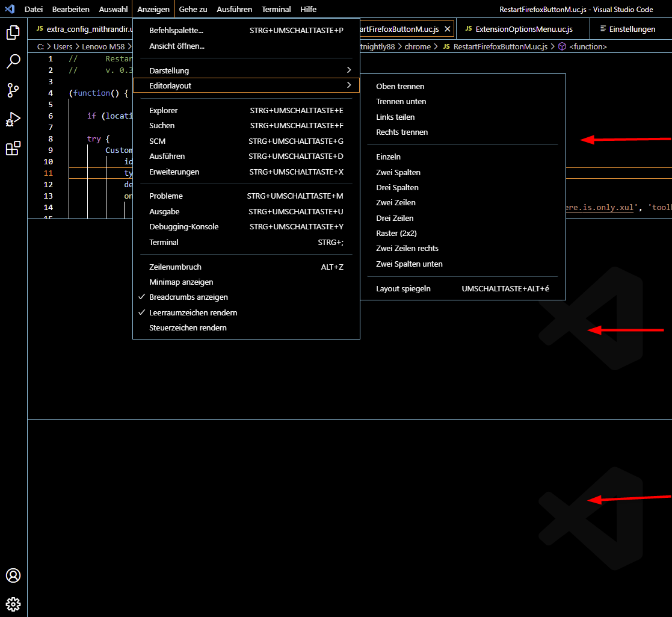Open the Search icon in activity bar
672x617 pixels.
13,61
